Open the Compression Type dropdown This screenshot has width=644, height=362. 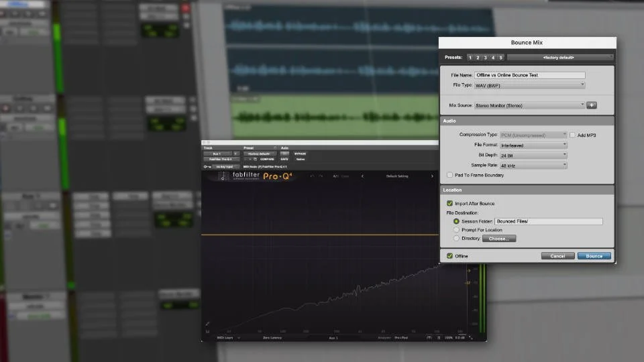coord(533,135)
